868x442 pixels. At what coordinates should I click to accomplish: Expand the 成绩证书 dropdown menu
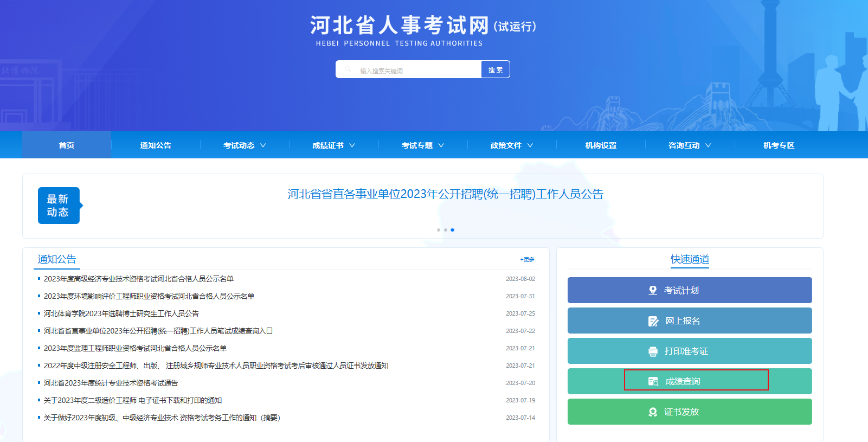point(333,145)
